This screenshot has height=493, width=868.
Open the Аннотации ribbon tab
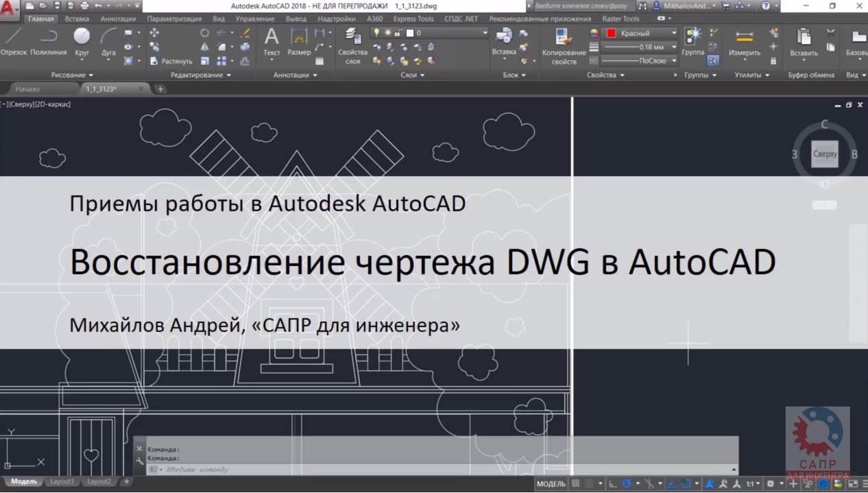tap(119, 19)
